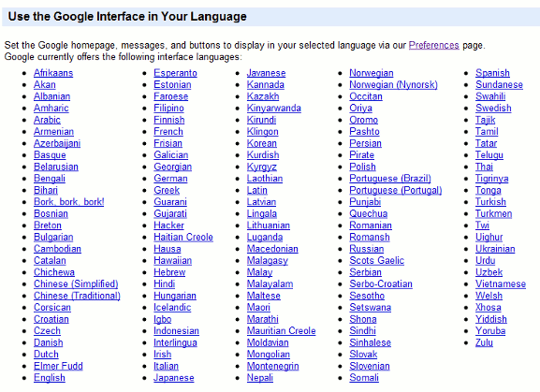Viewport: 540px width, 392px height.
Task: Click the Russian link
Action: click(367, 249)
